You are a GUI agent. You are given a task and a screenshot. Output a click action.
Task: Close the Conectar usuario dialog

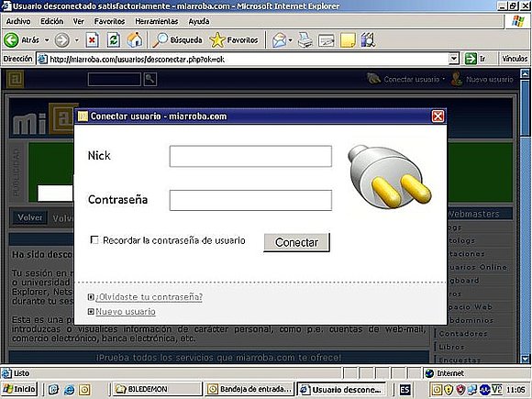point(438,116)
